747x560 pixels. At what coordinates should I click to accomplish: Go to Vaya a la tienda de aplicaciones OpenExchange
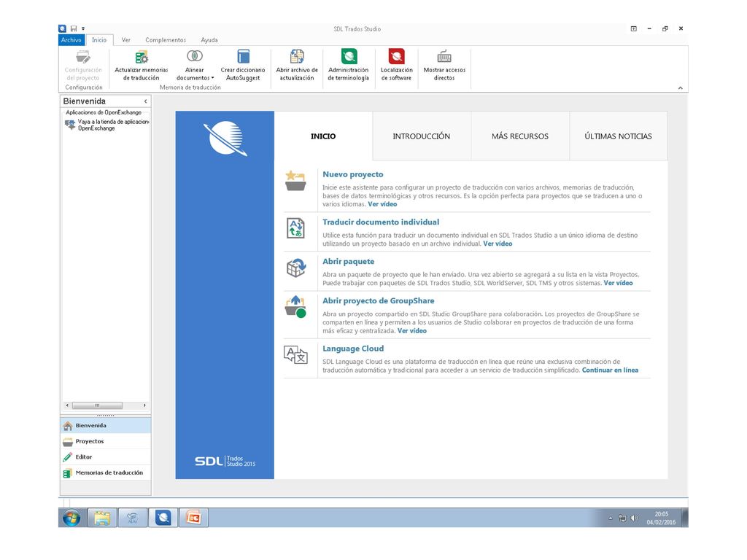click(113, 125)
